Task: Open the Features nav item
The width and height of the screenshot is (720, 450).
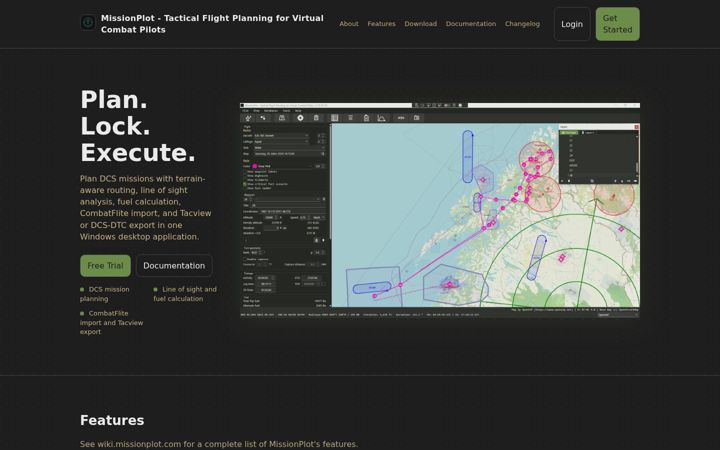Action: [381, 24]
